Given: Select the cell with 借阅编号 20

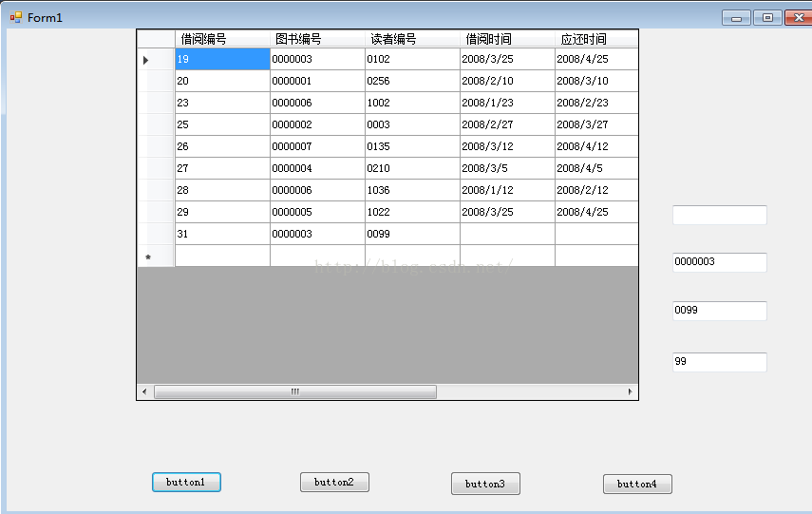Looking at the screenshot, I should (x=222, y=81).
